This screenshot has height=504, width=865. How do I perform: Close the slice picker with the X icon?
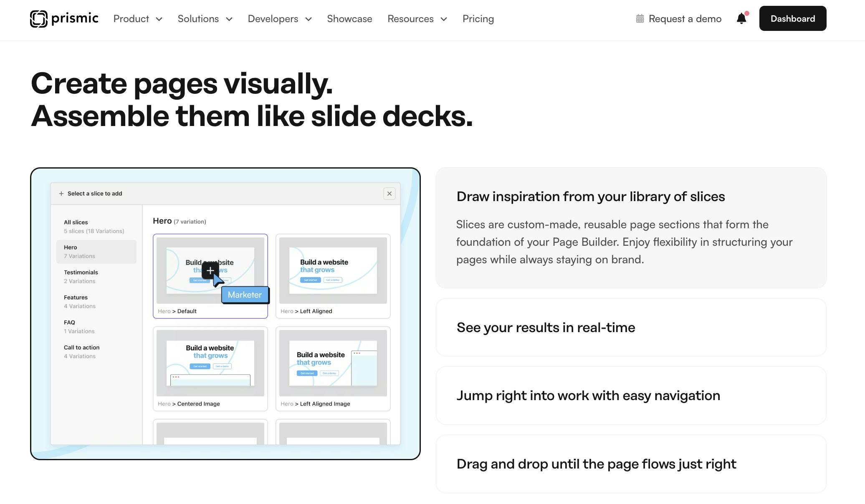pyautogui.click(x=389, y=193)
